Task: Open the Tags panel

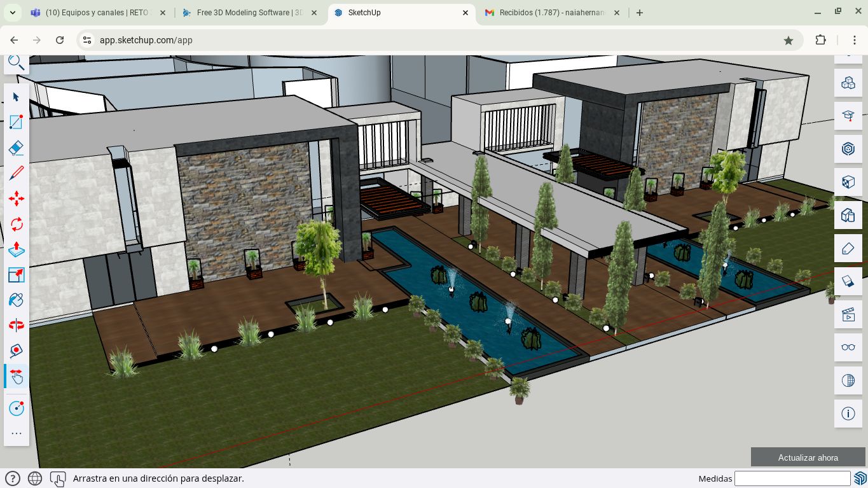Action: point(848,248)
